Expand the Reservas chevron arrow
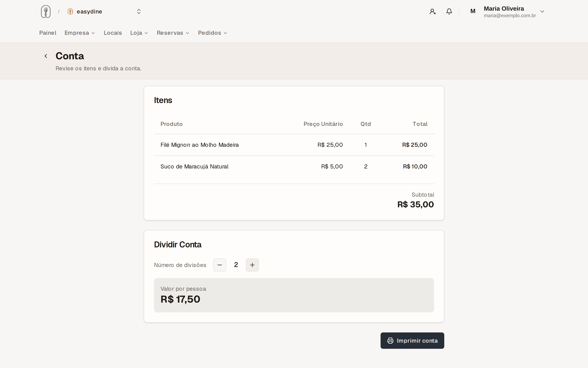Screen dimensions: 588x368 [x=187, y=33]
